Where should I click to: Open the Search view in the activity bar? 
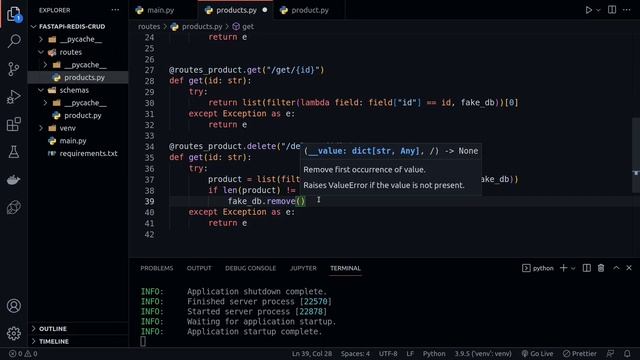[14, 41]
